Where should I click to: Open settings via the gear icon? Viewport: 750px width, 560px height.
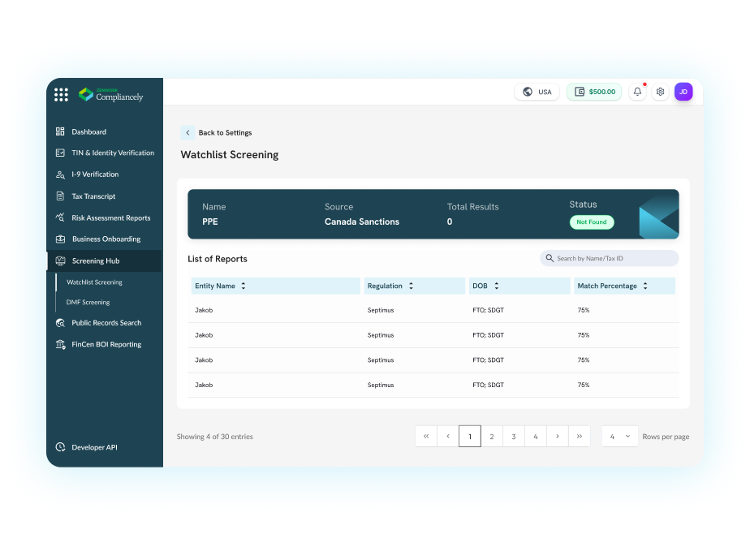pyautogui.click(x=660, y=92)
